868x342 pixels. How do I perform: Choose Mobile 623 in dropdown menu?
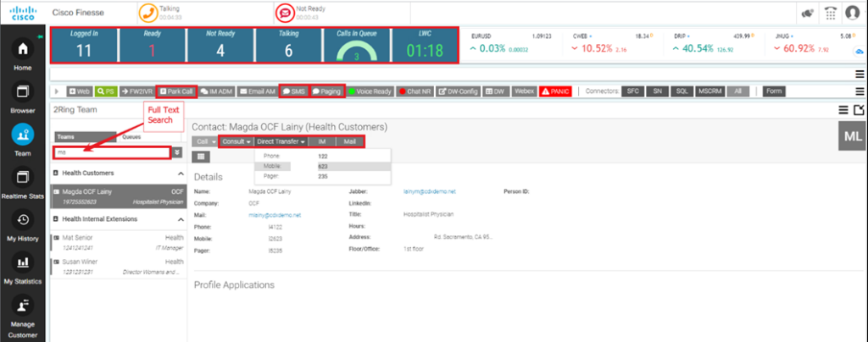(x=323, y=166)
